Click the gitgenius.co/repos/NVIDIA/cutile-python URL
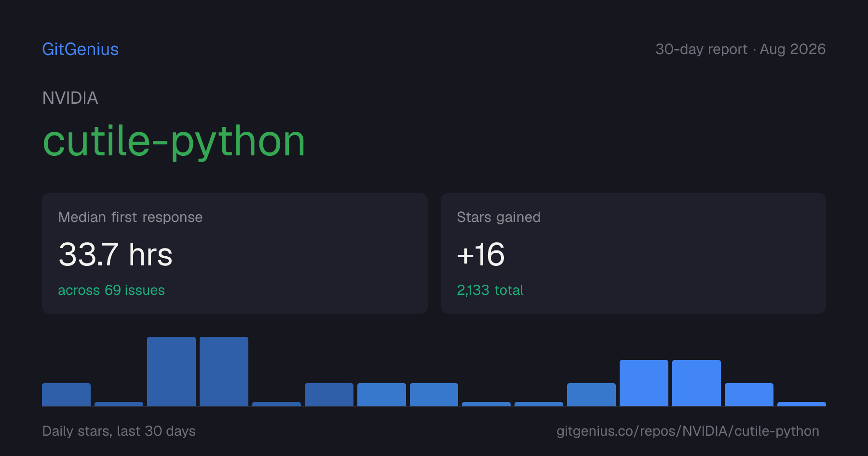Screen dimensions: 868x456 (x=688, y=431)
